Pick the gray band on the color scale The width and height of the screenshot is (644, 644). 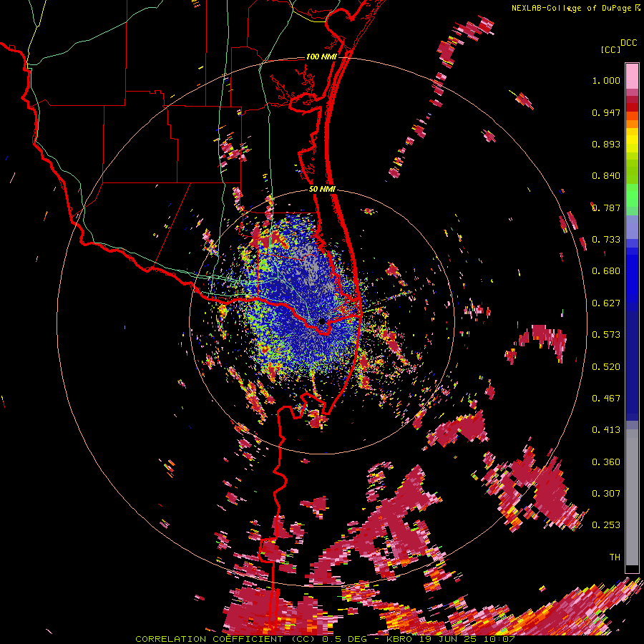[x=632, y=497]
